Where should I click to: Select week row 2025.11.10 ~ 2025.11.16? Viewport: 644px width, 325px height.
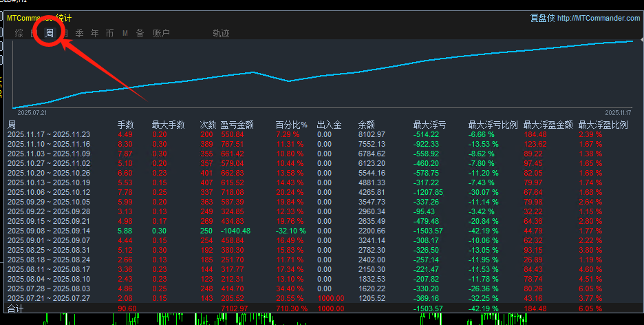coord(322,144)
